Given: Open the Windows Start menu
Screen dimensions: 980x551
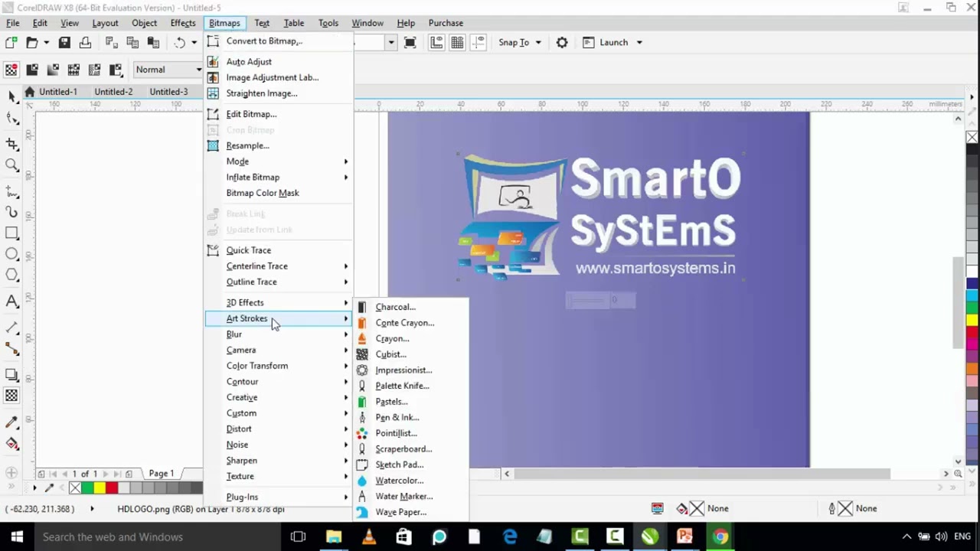Looking at the screenshot, I should [x=17, y=536].
